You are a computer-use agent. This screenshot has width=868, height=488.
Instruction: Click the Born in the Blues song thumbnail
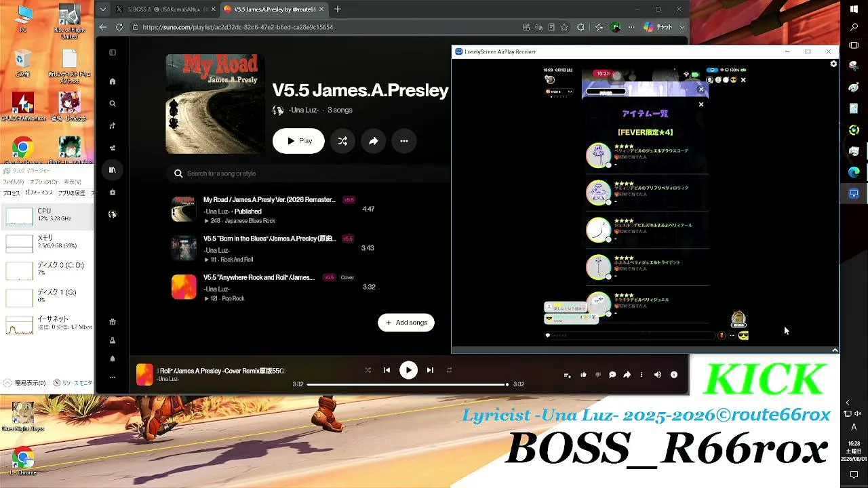tap(184, 248)
